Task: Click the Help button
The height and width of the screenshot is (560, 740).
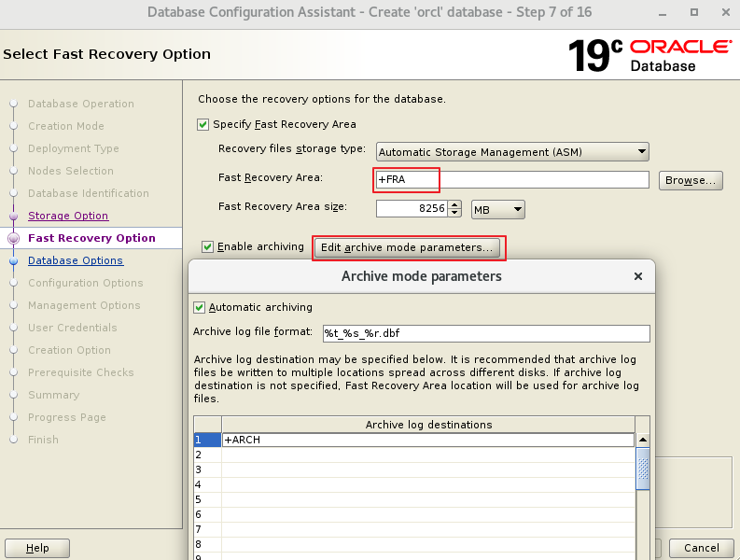Action: (37, 548)
